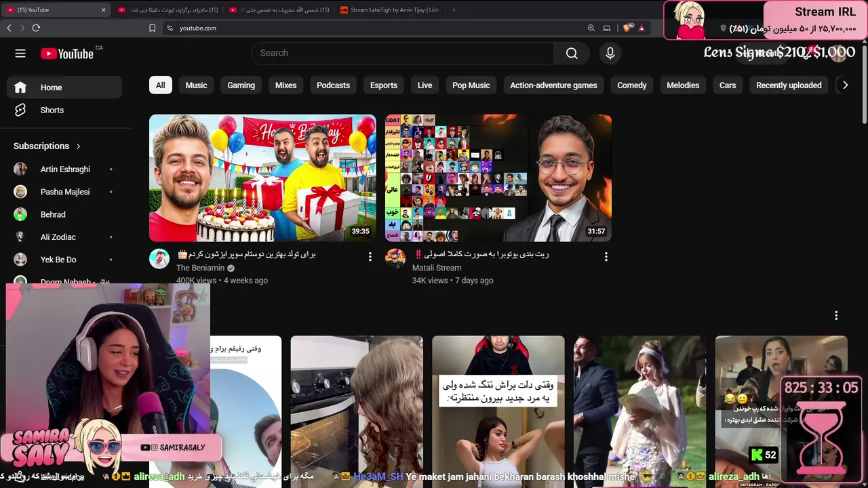
Task: Open options menu for The Beniamin video
Action: [370, 257]
